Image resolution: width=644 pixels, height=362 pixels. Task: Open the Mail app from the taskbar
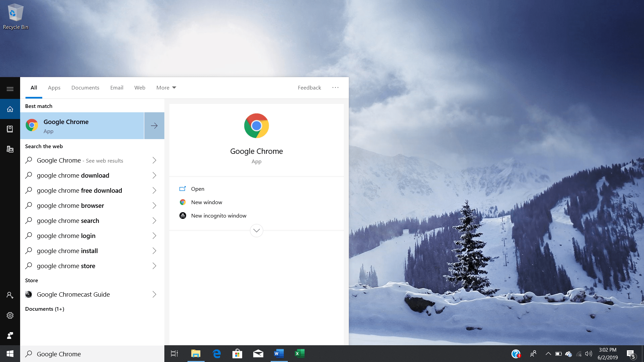click(258, 354)
